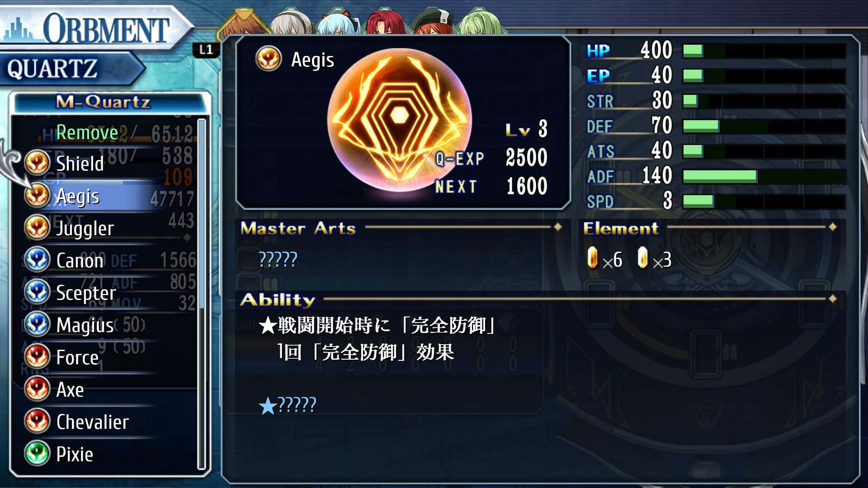Click the Remove option in quartz list
The image size is (868, 488).
coord(87,132)
